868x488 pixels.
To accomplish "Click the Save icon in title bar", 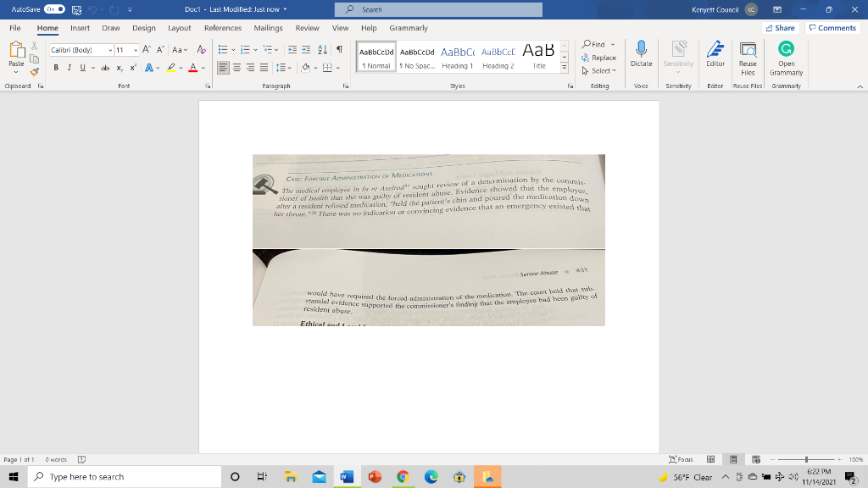I will point(76,9).
